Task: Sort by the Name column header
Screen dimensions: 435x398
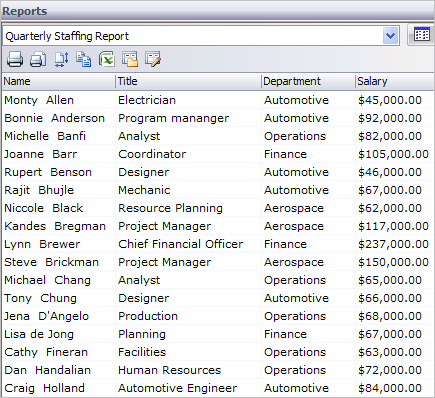Action: [58, 81]
